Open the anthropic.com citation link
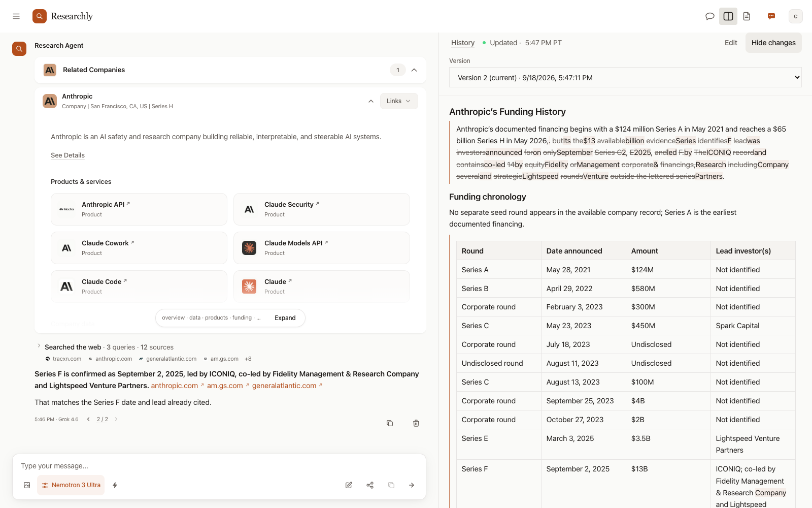Viewport: 812px width, 508px height. pos(177,386)
